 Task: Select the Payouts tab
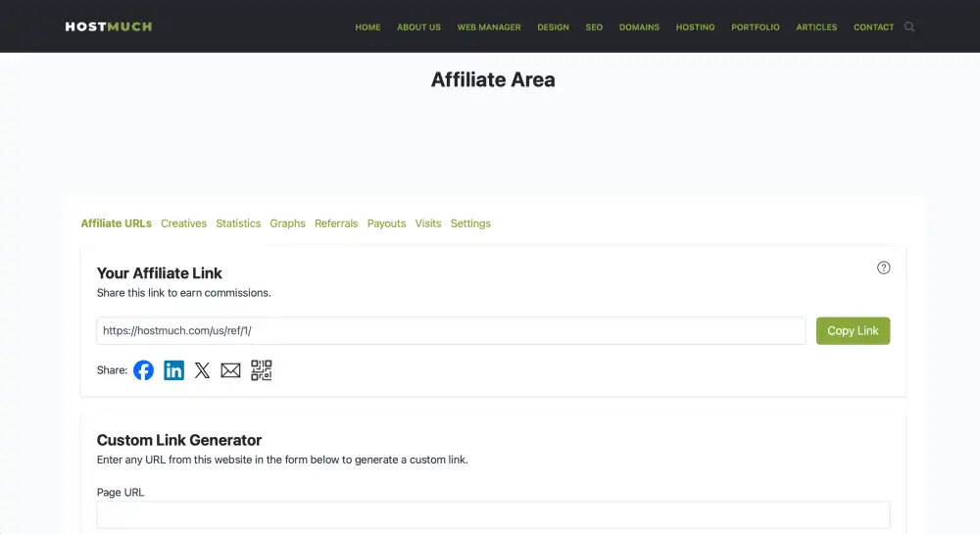pyautogui.click(x=386, y=223)
